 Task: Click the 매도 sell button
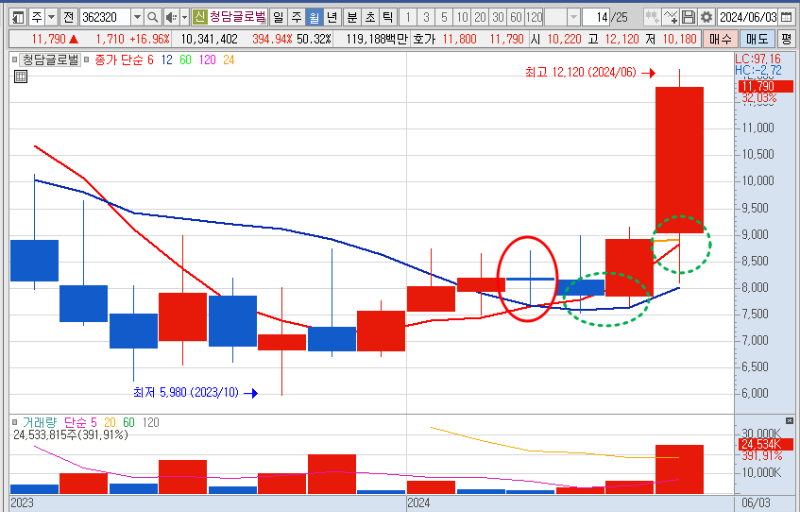pos(757,39)
